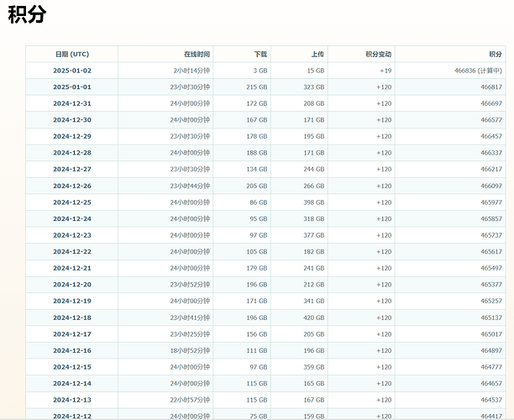Select the date cell 2024-12-26
This screenshot has width=514, height=420.
(x=72, y=186)
